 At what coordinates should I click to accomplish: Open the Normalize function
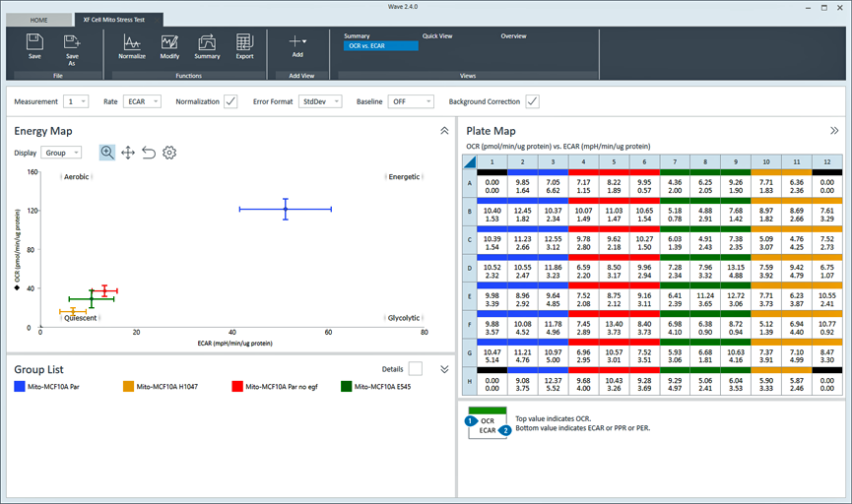click(x=132, y=42)
